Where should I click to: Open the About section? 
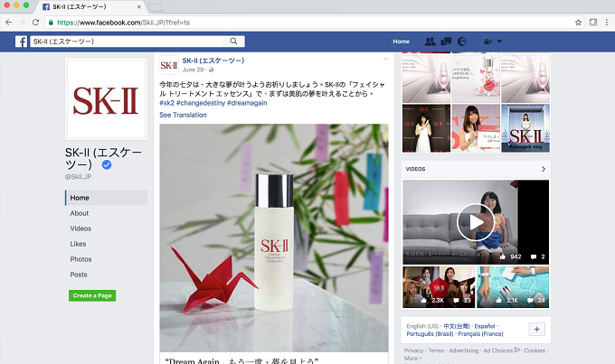(x=80, y=213)
